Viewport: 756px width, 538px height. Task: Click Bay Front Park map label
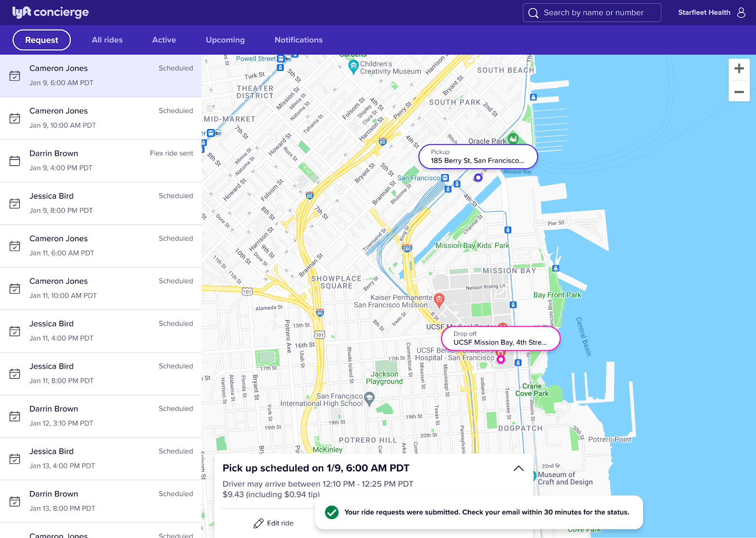point(558,295)
